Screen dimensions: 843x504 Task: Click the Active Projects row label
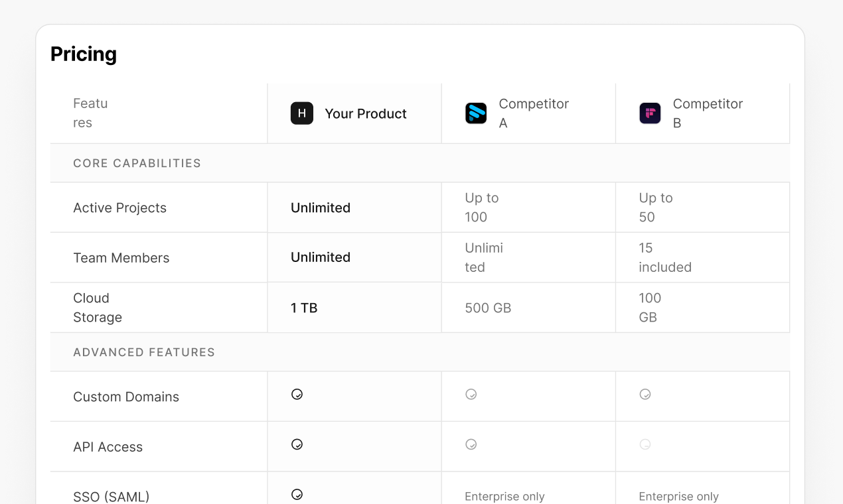(119, 208)
